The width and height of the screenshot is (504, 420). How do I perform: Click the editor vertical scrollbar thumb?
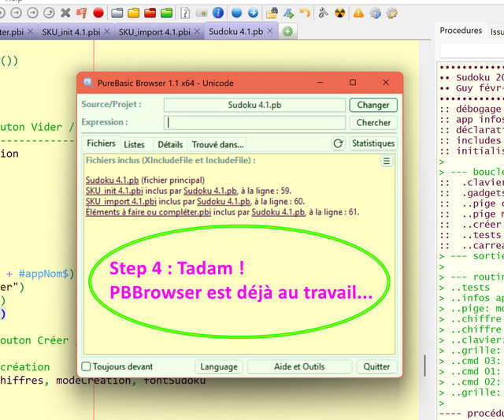[x=425, y=366]
